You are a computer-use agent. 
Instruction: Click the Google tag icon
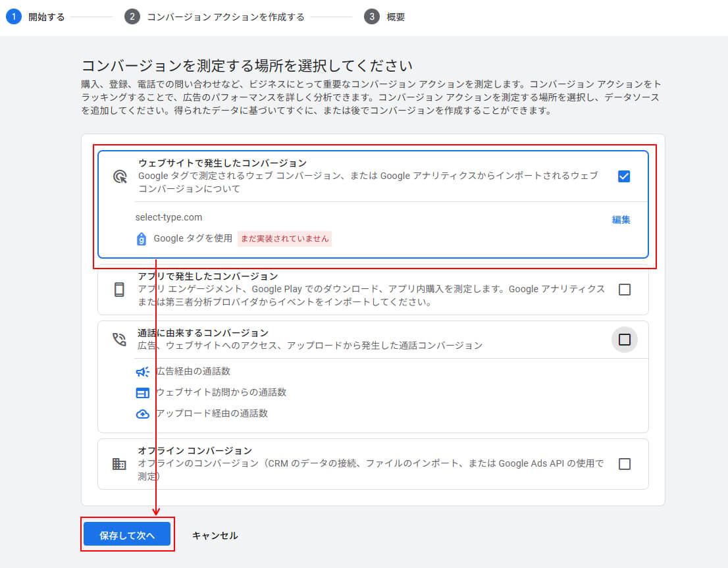(x=141, y=239)
